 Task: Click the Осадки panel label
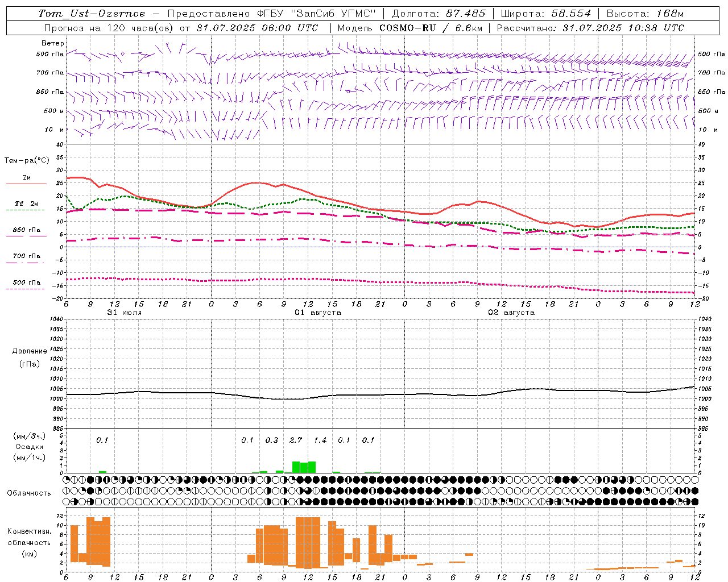(30, 447)
